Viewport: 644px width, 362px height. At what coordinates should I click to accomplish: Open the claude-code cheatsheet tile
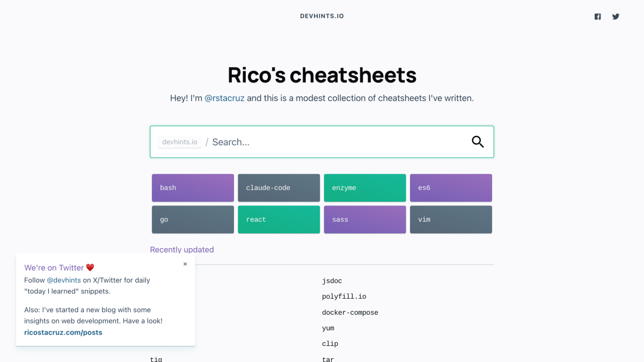[x=279, y=188]
